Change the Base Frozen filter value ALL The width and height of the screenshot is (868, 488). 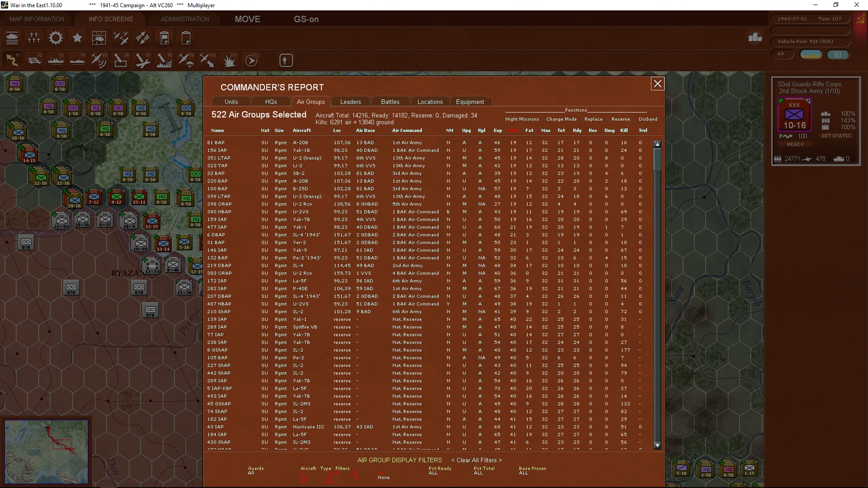tap(524, 473)
